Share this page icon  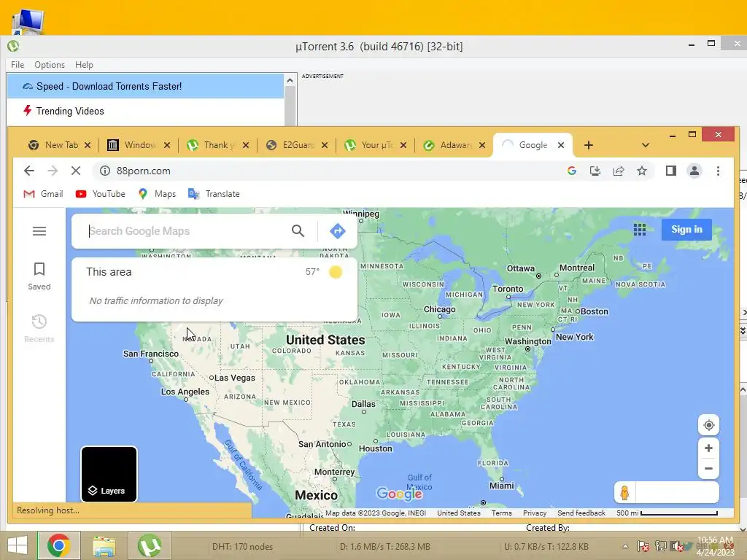[619, 171]
